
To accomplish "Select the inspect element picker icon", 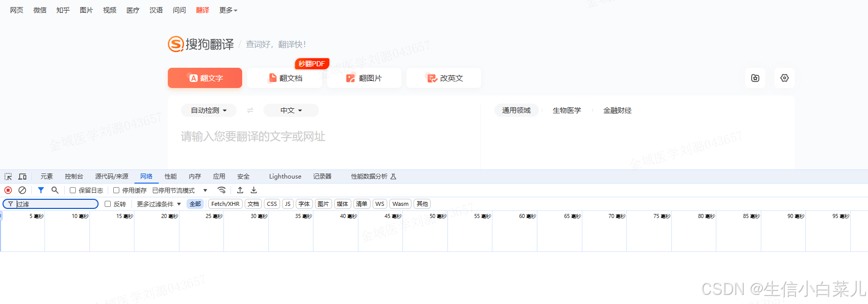I will (x=8, y=177).
